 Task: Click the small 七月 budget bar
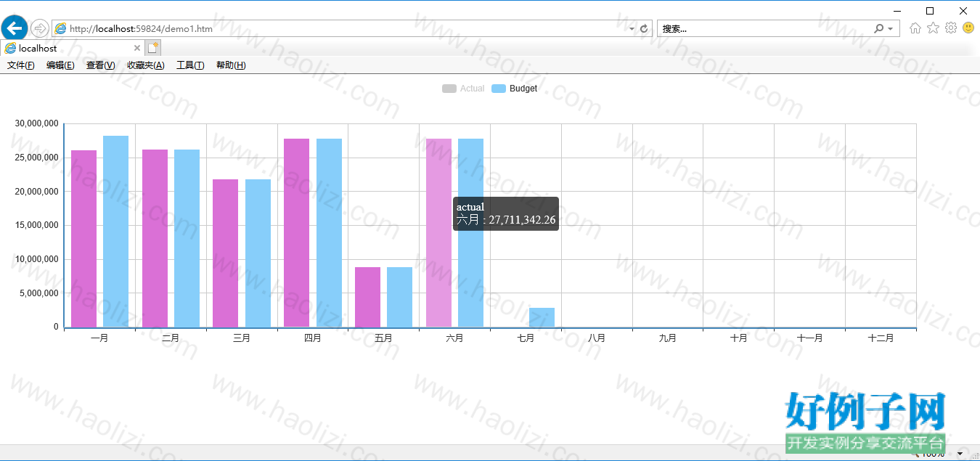(x=542, y=318)
